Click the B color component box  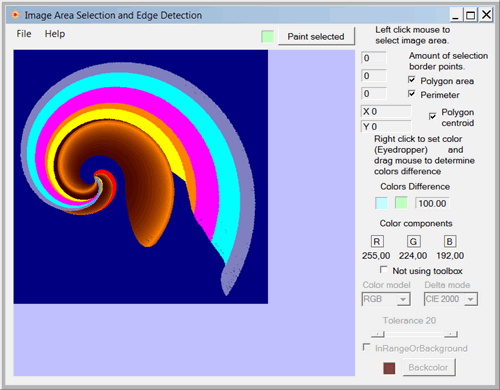tap(449, 241)
